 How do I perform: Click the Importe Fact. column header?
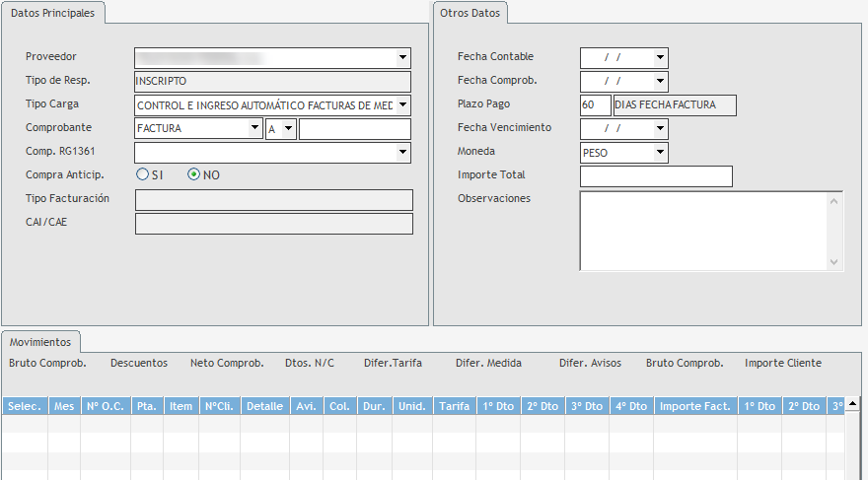(694, 406)
